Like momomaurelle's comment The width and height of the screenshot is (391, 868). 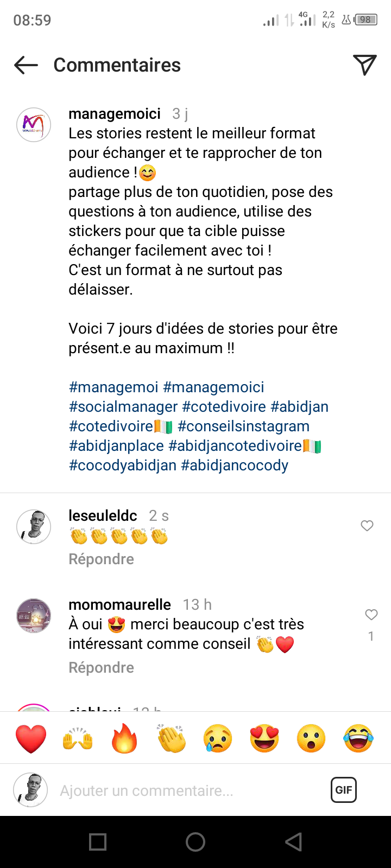point(371,615)
